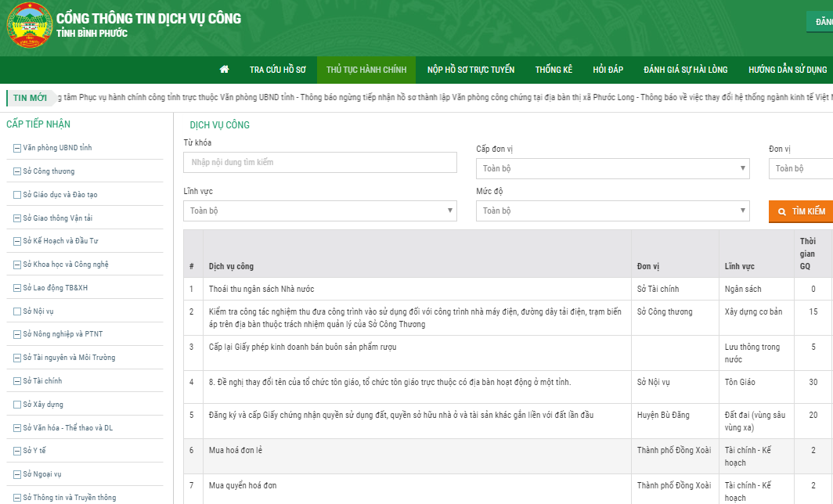This screenshot has height=504, width=833.
Task: Click the Cấp tiếp nhận sidebar heading
Action: (38, 124)
